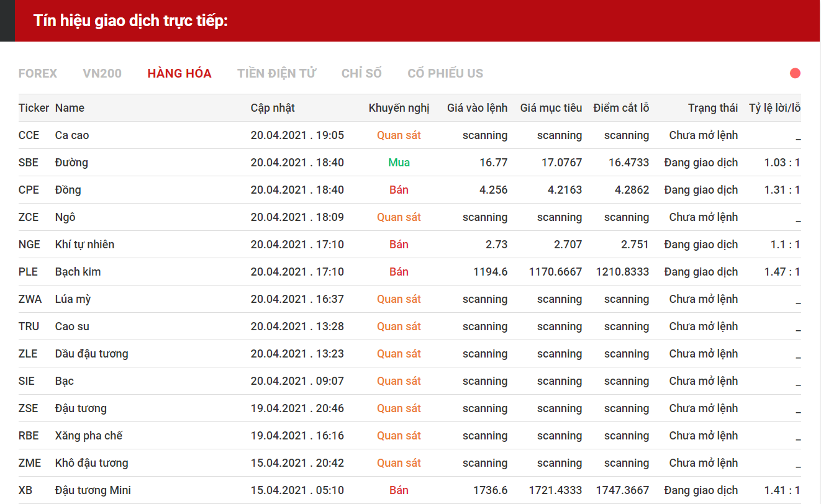This screenshot has height=504, width=821.
Task: Click the Ticker column header
Action: tap(34, 108)
